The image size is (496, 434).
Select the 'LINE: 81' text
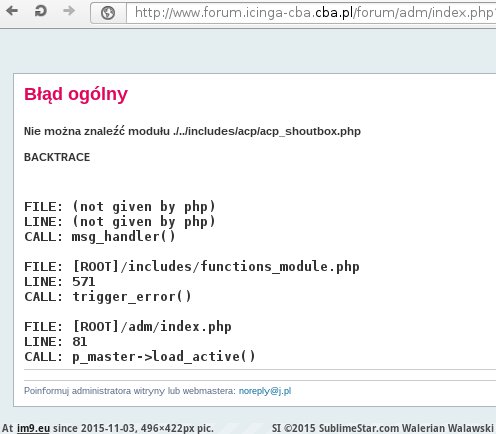56,342
